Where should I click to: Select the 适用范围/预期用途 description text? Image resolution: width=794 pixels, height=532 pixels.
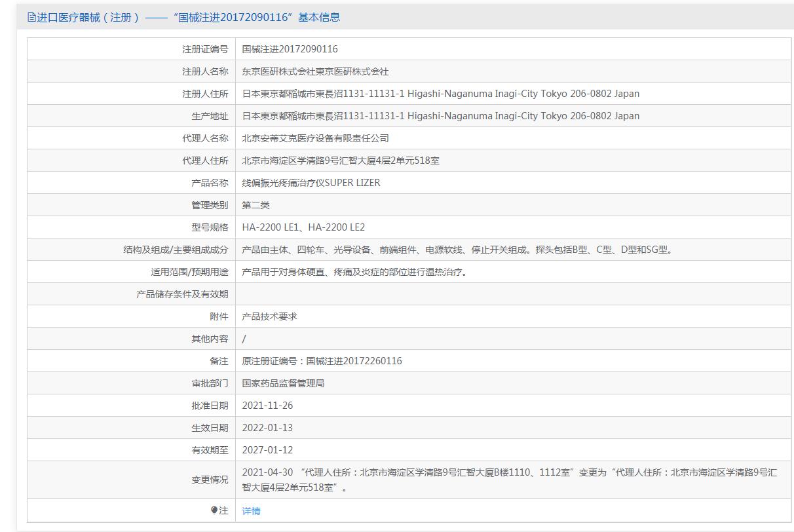tap(354, 272)
